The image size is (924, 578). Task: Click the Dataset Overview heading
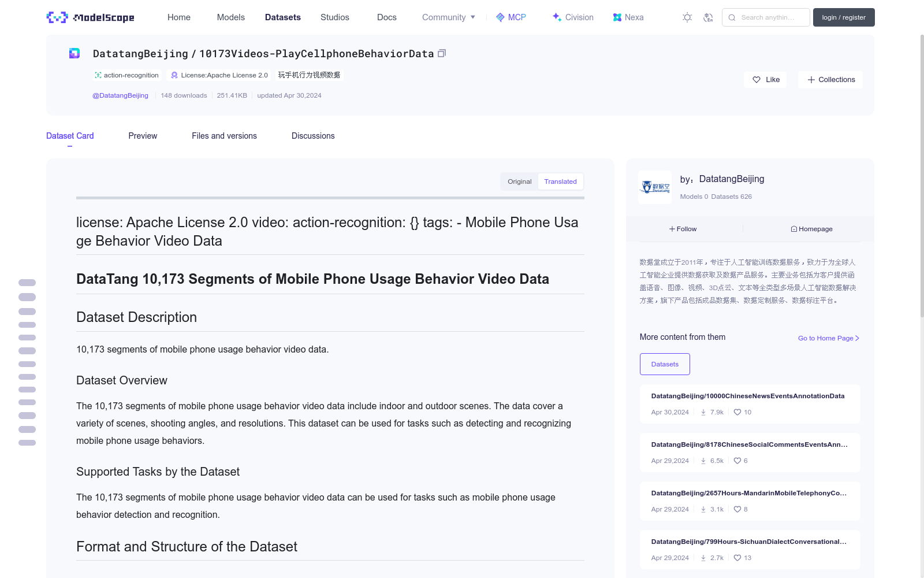tap(122, 380)
